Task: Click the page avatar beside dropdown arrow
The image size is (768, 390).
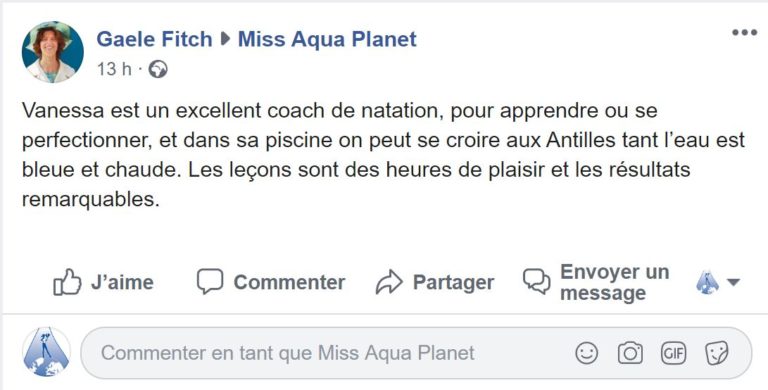Action: (707, 282)
